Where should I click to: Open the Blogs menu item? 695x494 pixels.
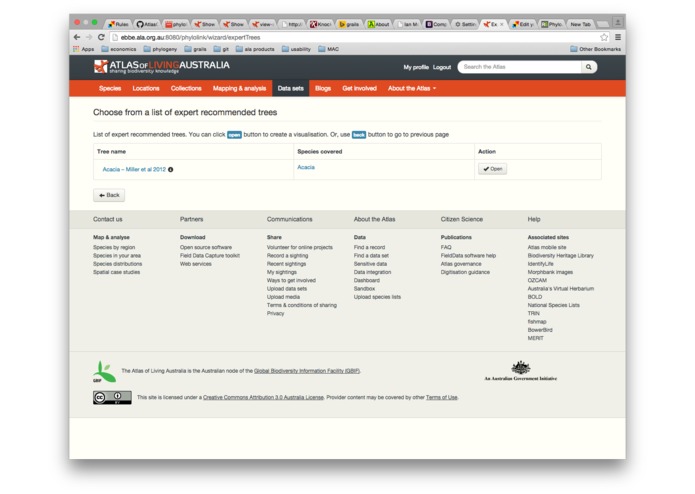pyautogui.click(x=323, y=89)
